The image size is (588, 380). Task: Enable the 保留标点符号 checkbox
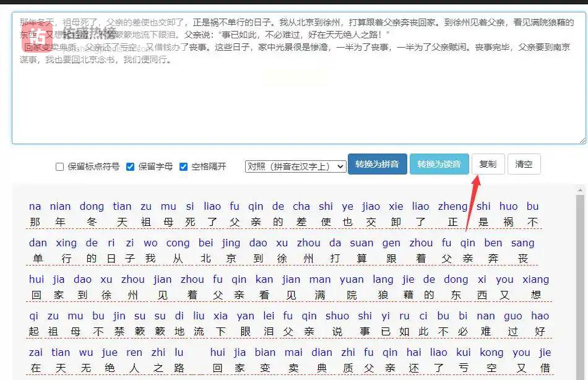coord(60,166)
